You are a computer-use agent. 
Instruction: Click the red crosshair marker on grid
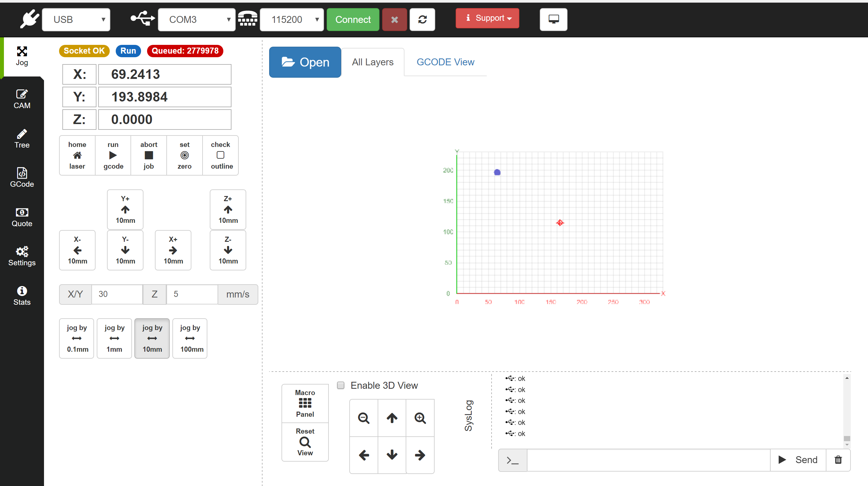point(560,223)
